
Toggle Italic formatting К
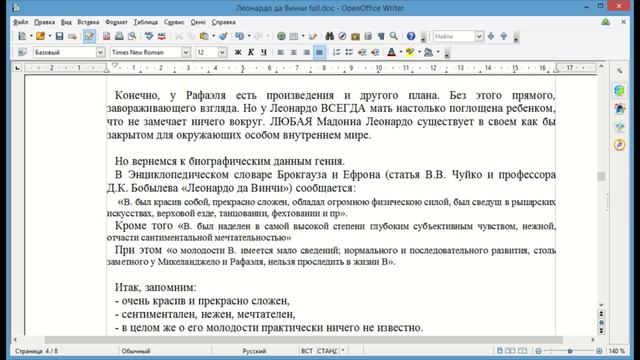pos(251,52)
